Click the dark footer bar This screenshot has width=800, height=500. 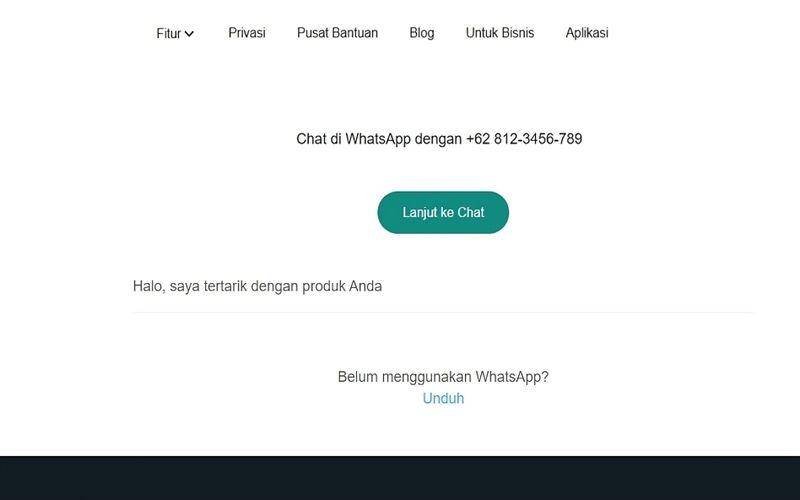(x=400, y=478)
